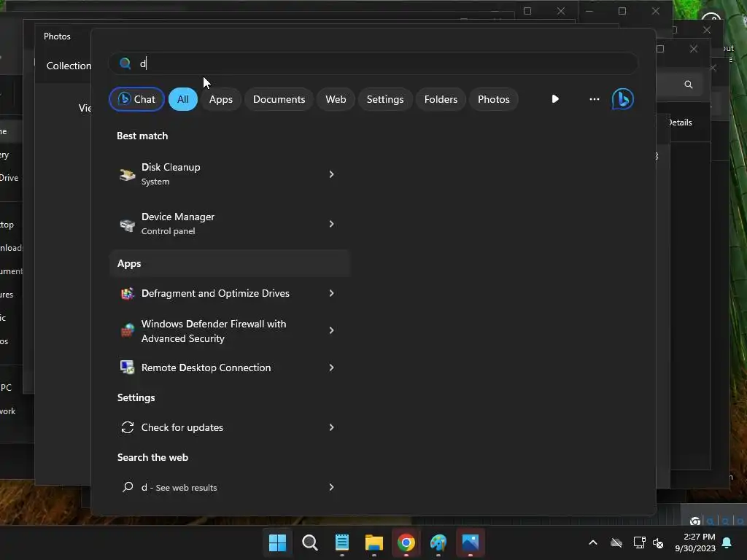Open the notifications bell icon
Image resolution: width=747 pixels, height=560 pixels.
[x=727, y=542]
